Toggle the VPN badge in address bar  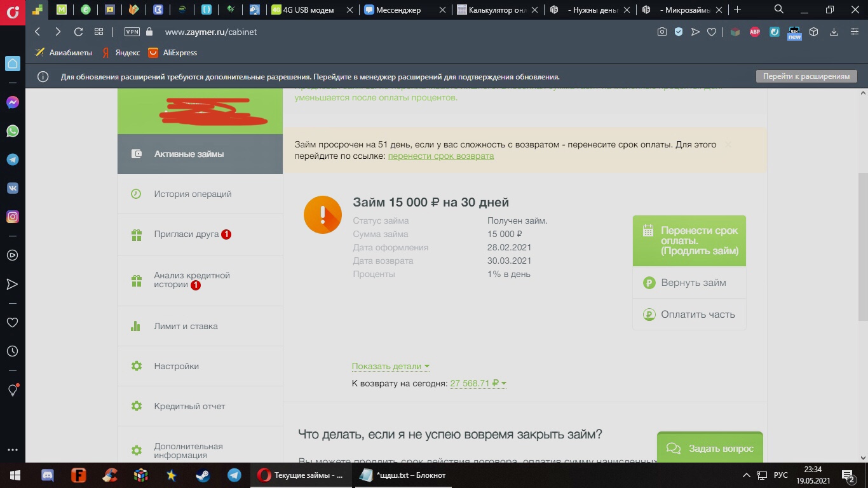[132, 32]
